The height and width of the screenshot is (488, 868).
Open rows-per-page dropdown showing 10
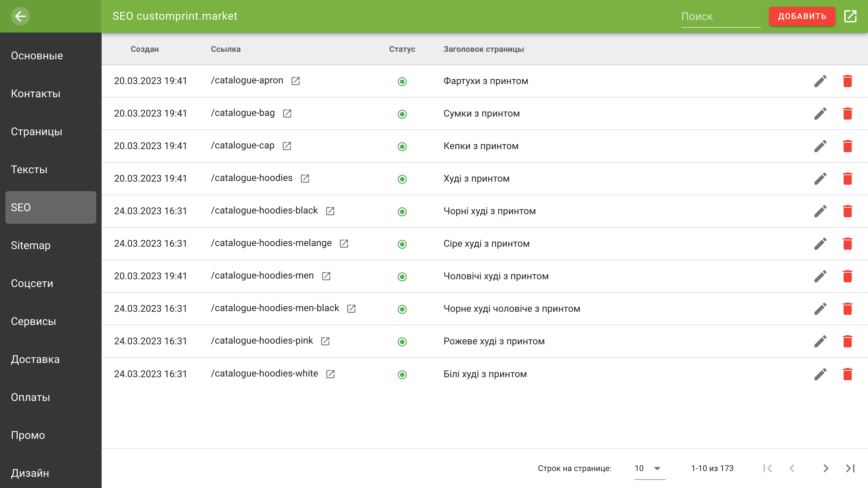[x=650, y=468]
